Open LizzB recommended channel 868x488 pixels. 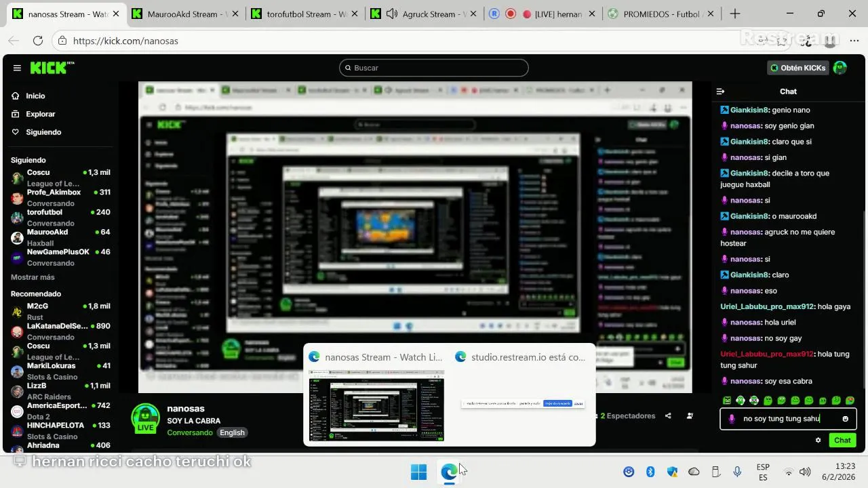[60, 390]
